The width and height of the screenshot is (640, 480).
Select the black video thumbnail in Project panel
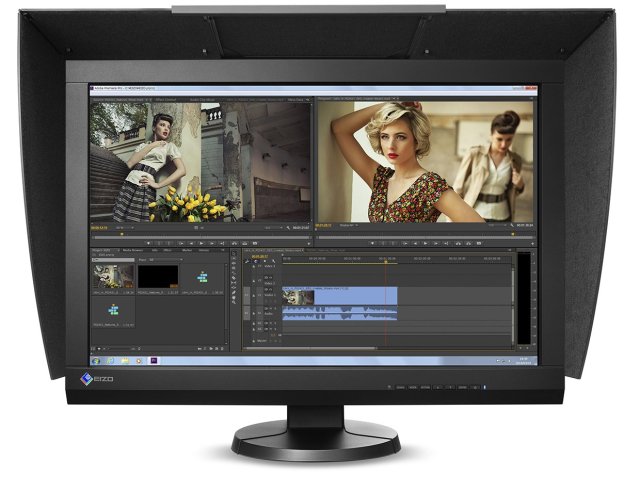pyautogui.click(x=158, y=277)
